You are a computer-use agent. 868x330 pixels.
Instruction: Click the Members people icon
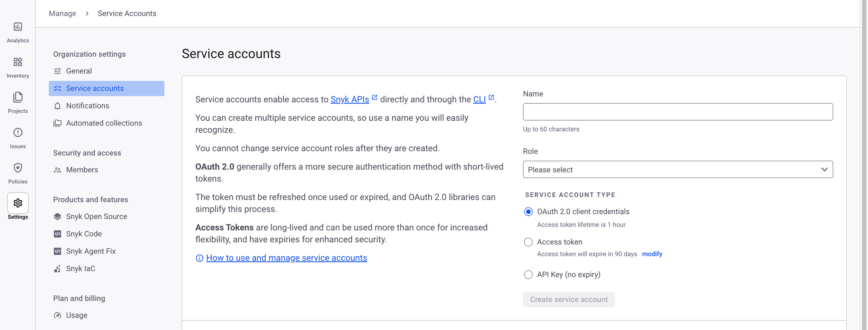57,170
